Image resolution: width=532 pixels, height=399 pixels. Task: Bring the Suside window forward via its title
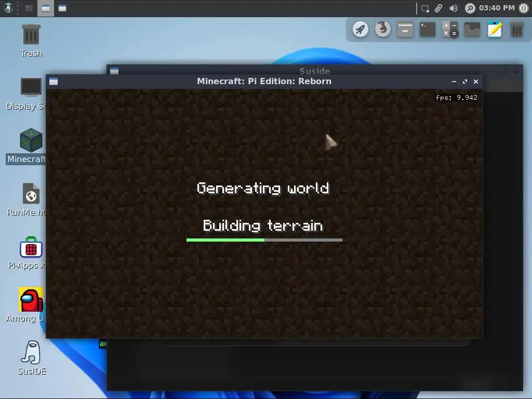click(x=314, y=71)
